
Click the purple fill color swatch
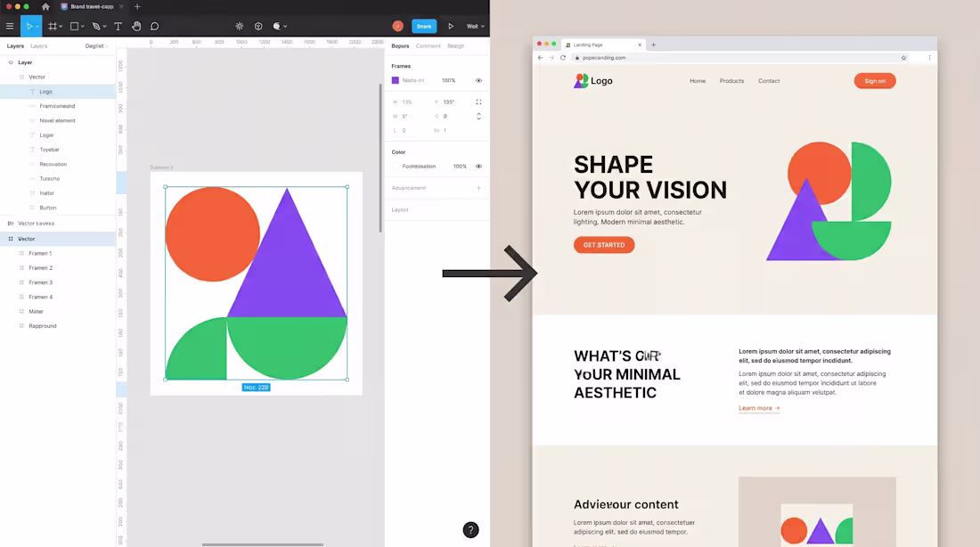pos(395,81)
